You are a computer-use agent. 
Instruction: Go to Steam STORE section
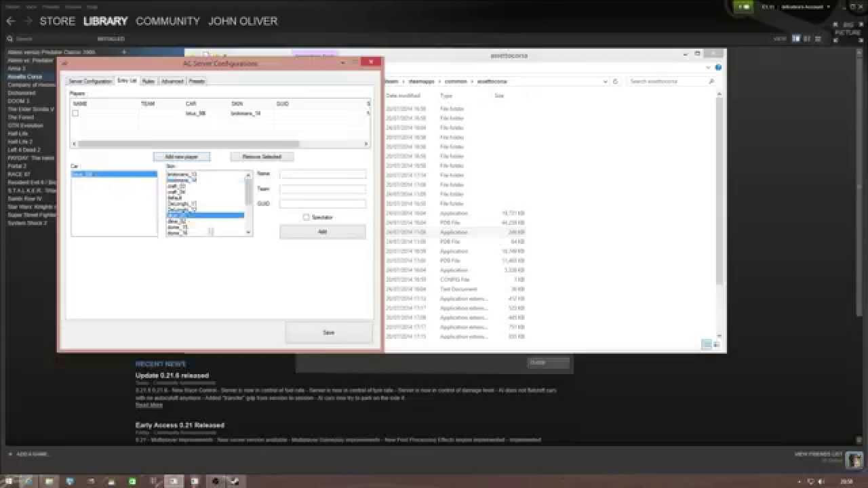tap(57, 21)
